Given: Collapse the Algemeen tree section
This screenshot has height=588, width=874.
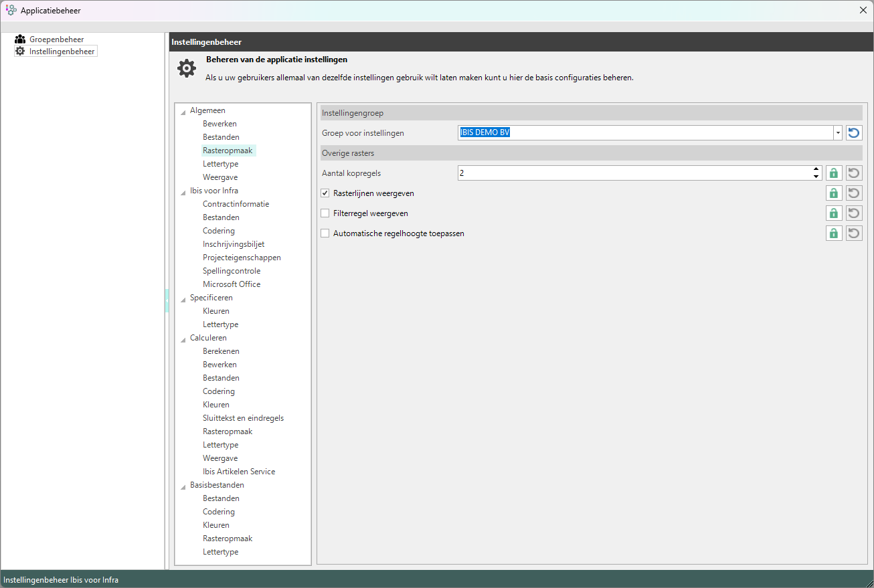Looking at the screenshot, I should [x=183, y=111].
